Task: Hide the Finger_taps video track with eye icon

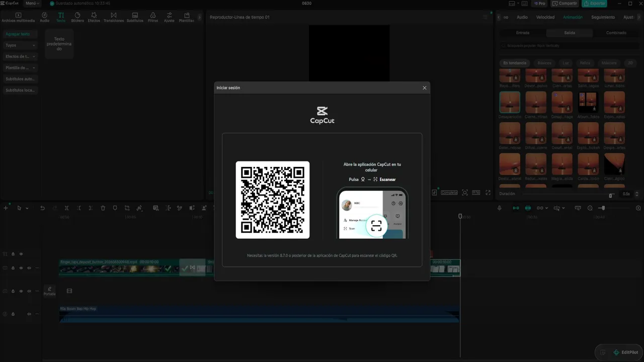Action: click(x=21, y=268)
